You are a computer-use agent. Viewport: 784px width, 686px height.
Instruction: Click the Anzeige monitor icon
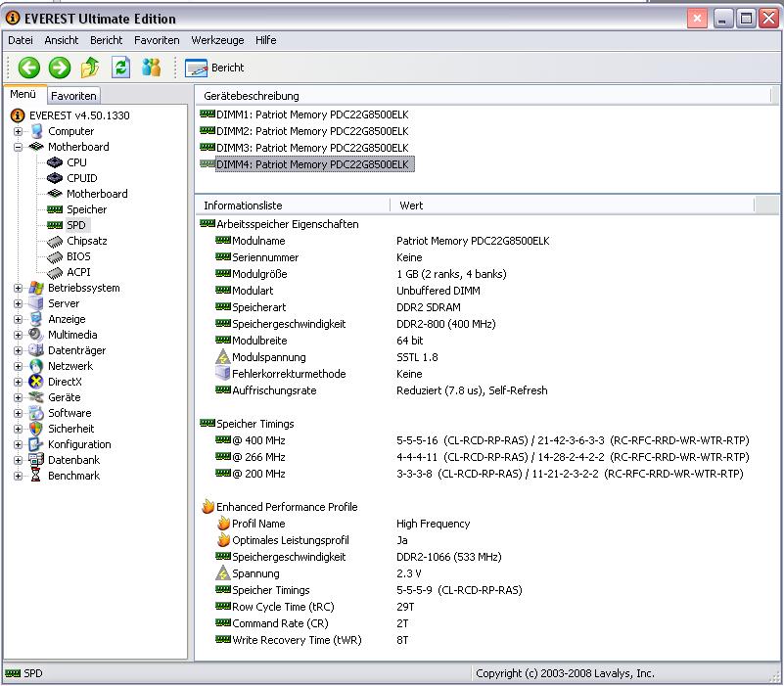[36, 319]
